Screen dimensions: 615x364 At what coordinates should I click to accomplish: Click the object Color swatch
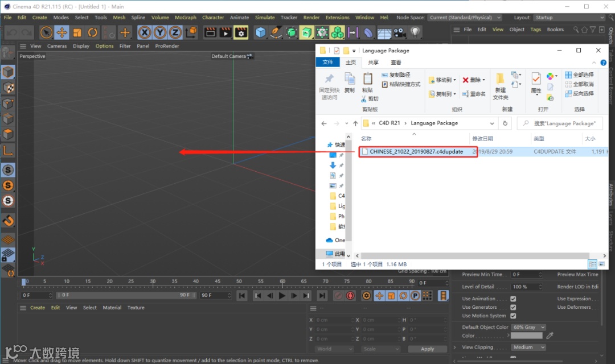click(526, 336)
